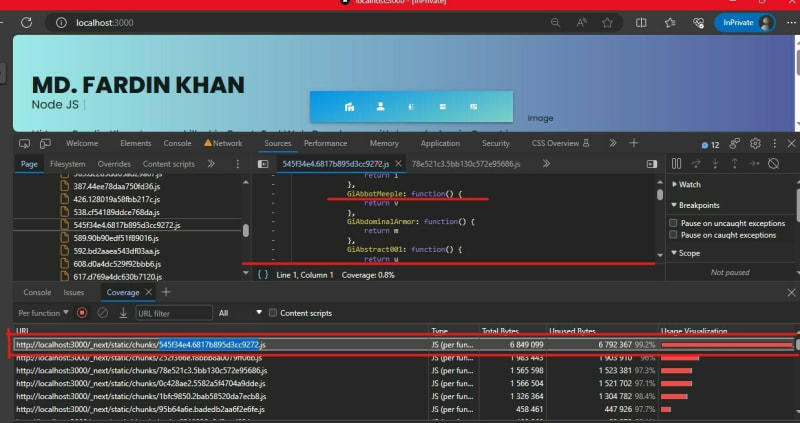This screenshot has width=800, height=423.
Task: Open the 12 issues counter
Action: (710, 145)
